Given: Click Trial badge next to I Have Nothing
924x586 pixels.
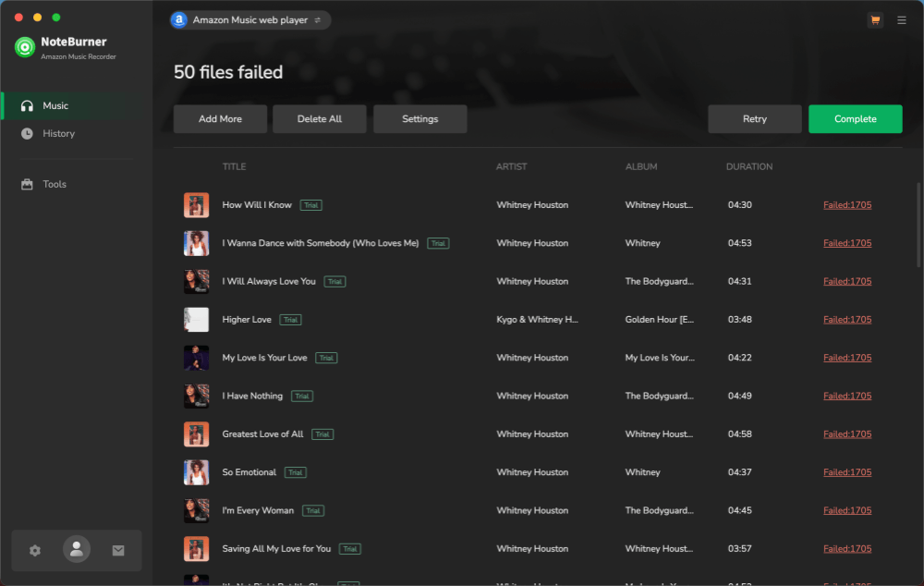Looking at the screenshot, I should click(x=302, y=397).
